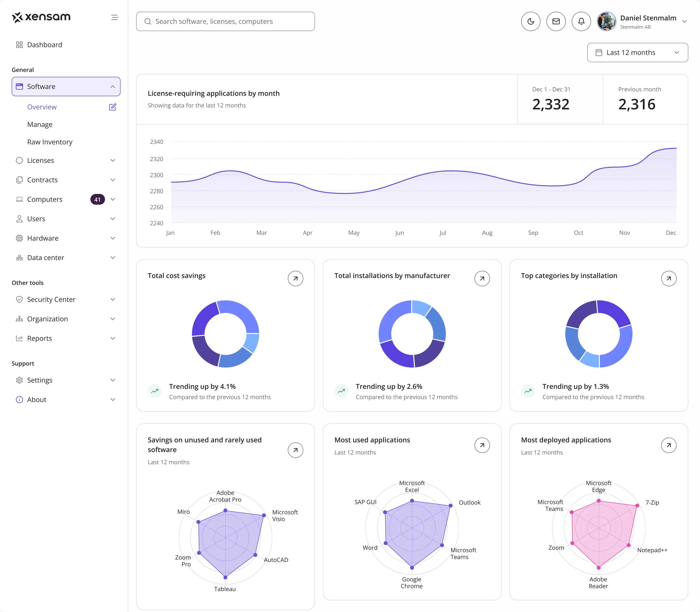
Task: Open the Last 12 months date dropdown
Action: click(638, 52)
